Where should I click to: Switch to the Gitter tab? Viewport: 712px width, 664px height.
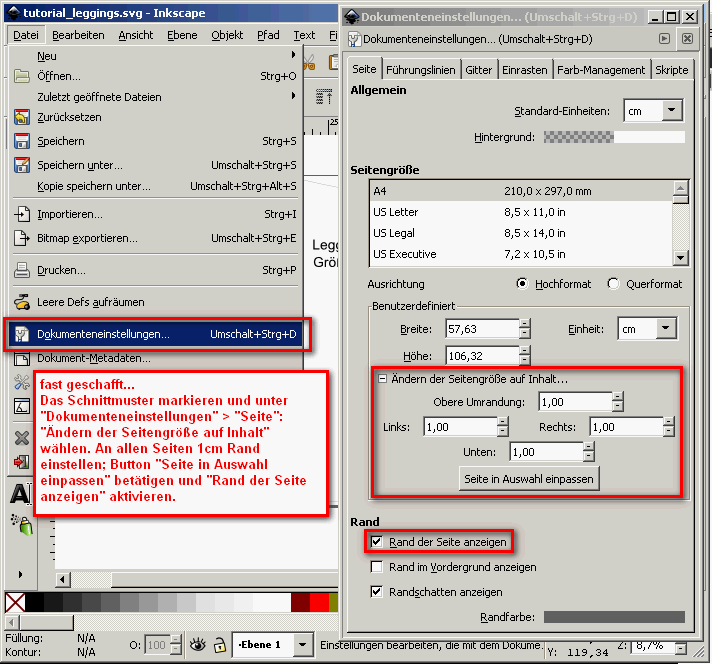pyautogui.click(x=478, y=70)
